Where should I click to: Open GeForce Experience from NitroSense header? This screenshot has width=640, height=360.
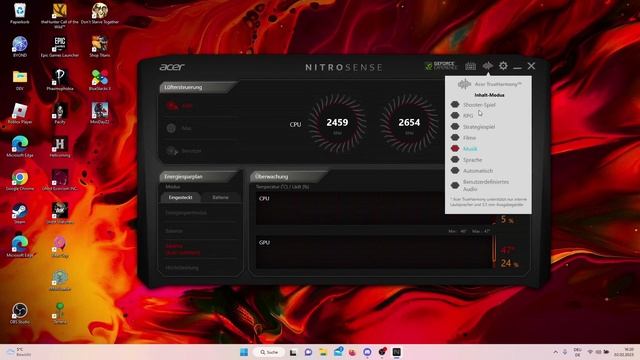(441, 66)
